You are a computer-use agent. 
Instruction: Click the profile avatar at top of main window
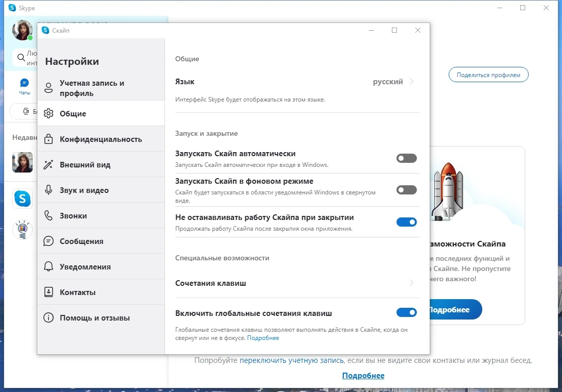point(22,30)
